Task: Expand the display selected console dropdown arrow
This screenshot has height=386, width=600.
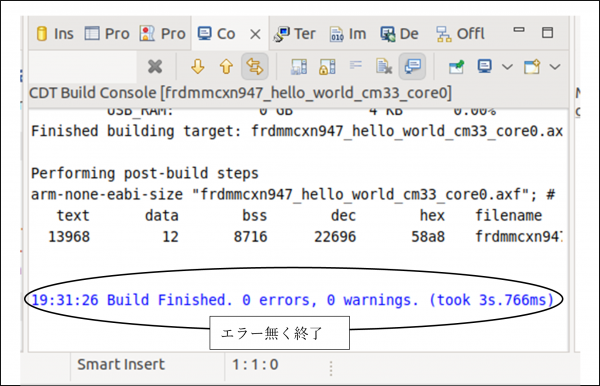Action: pos(507,67)
